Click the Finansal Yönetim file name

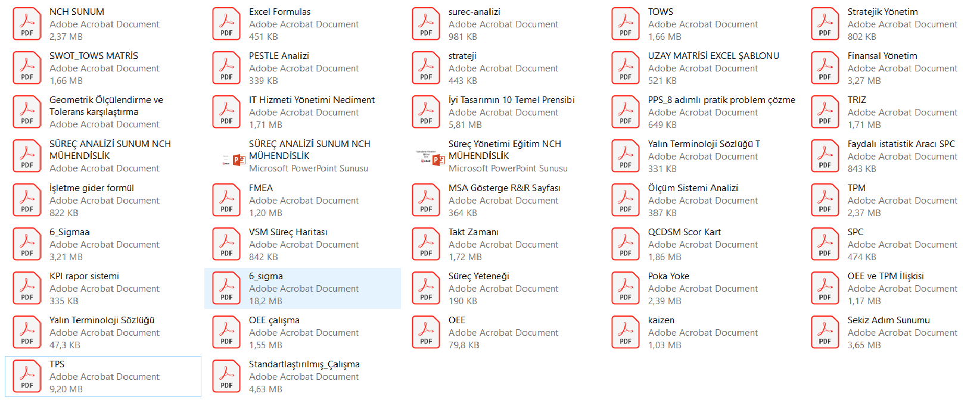(x=882, y=56)
